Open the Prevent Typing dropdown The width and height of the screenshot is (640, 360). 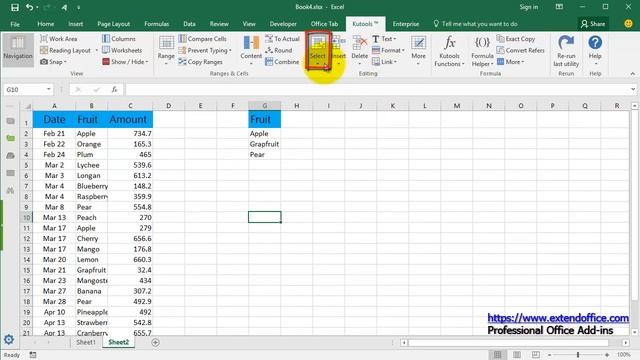[205, 50]
